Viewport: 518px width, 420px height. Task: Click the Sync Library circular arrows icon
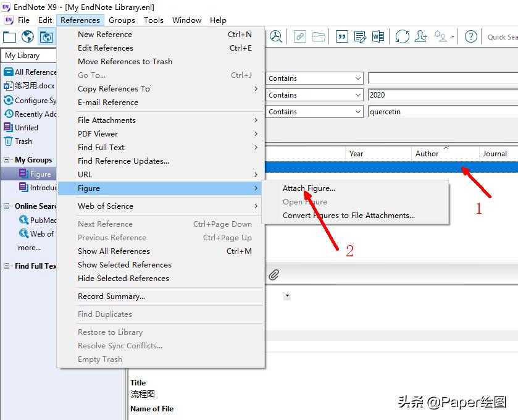pyautogui.click(x=403, y=37)
